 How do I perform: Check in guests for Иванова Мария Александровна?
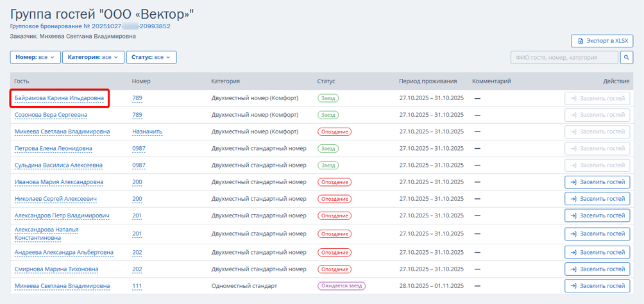pos(597,182)
